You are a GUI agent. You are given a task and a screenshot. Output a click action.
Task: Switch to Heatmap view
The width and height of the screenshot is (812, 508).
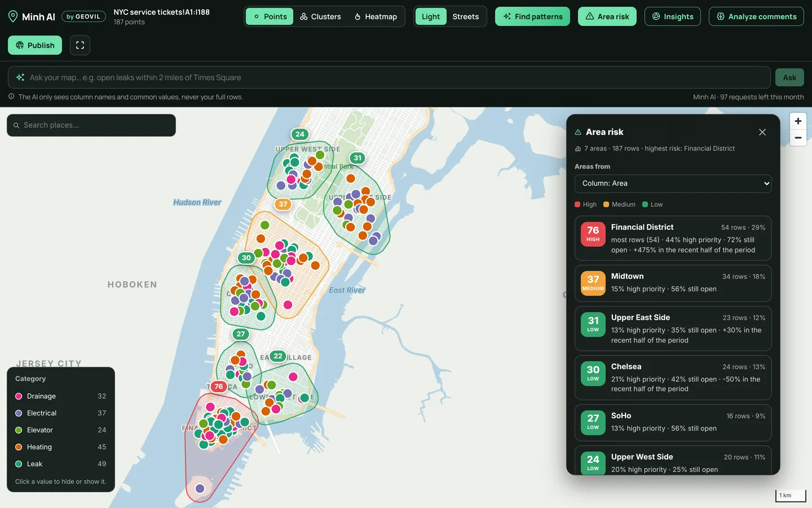tap(376, 16)
